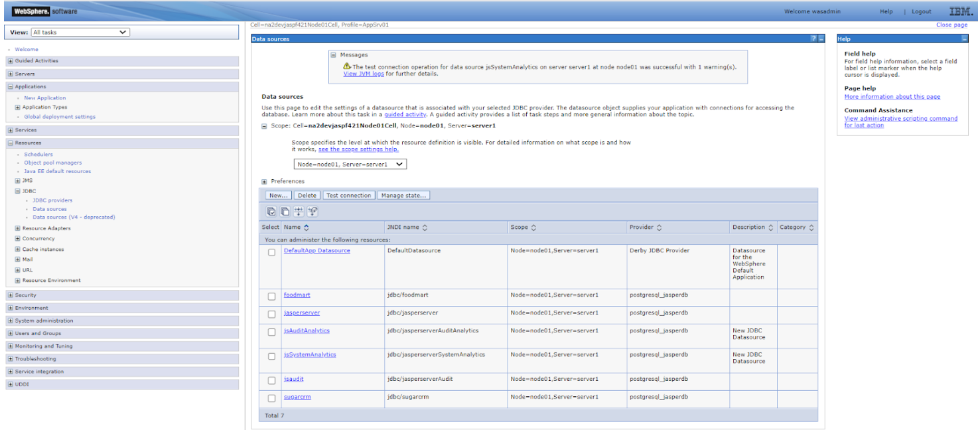Tick the jasperserver row checkbox
This screenshot has width=980, height=430.
point(271,314)
